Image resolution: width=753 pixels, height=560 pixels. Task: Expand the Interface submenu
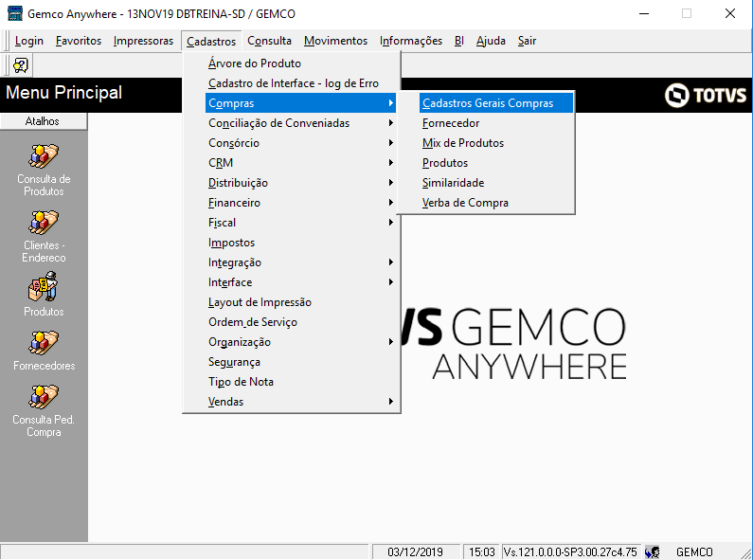(291, 282)
